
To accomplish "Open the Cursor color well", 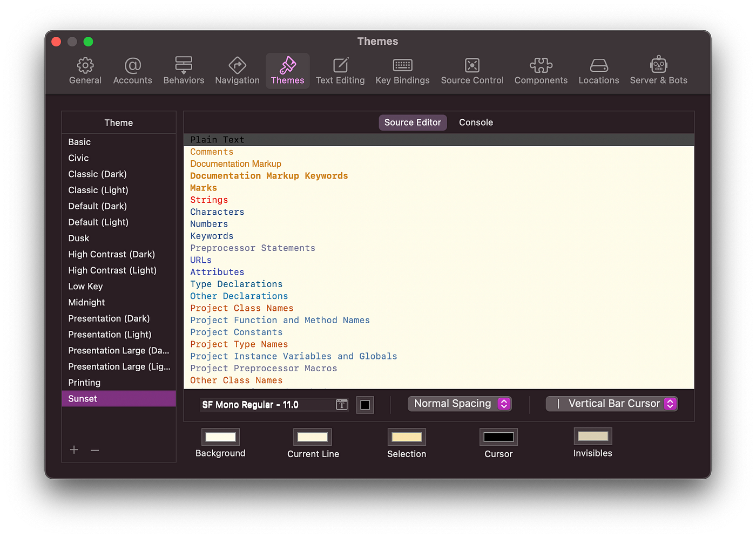I will (x=498, y=437).
